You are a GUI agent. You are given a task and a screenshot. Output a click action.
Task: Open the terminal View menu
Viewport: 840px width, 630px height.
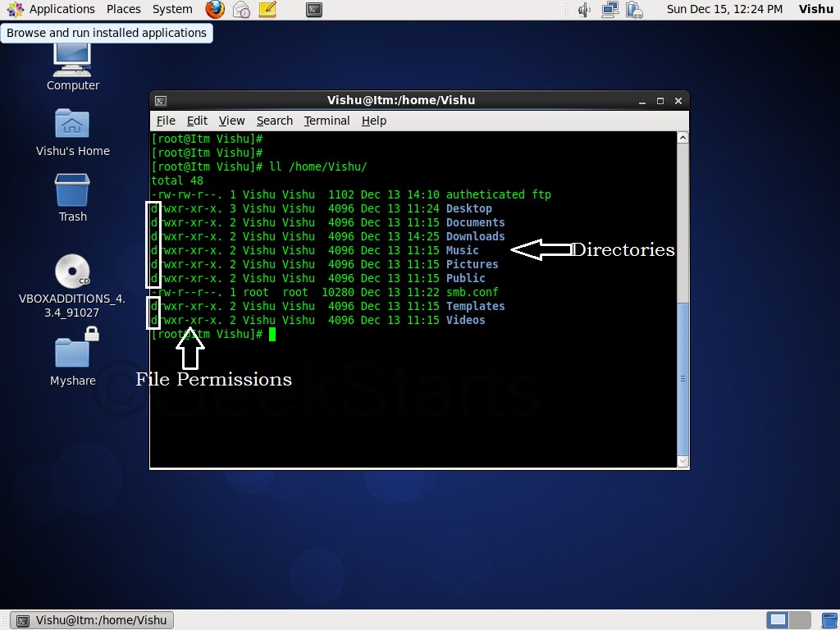(231, 121)
